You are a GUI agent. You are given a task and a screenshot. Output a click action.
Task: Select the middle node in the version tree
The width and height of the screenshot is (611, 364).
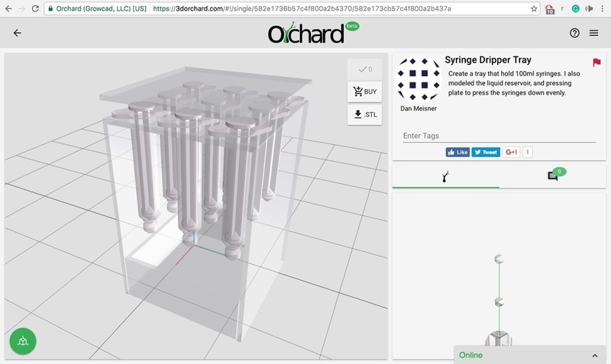(x=499, y=301)
